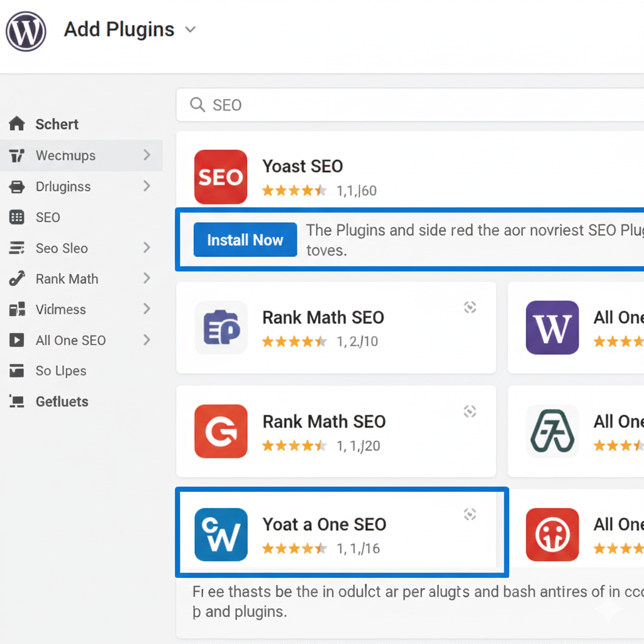Screen dimensions: 644x644
Task: Click the Wecmups sidebar icon
Action: coord(17,156)
